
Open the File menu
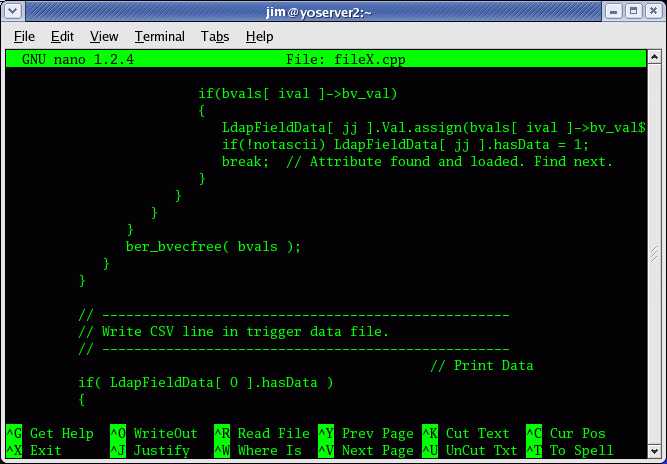pos(24,36)
